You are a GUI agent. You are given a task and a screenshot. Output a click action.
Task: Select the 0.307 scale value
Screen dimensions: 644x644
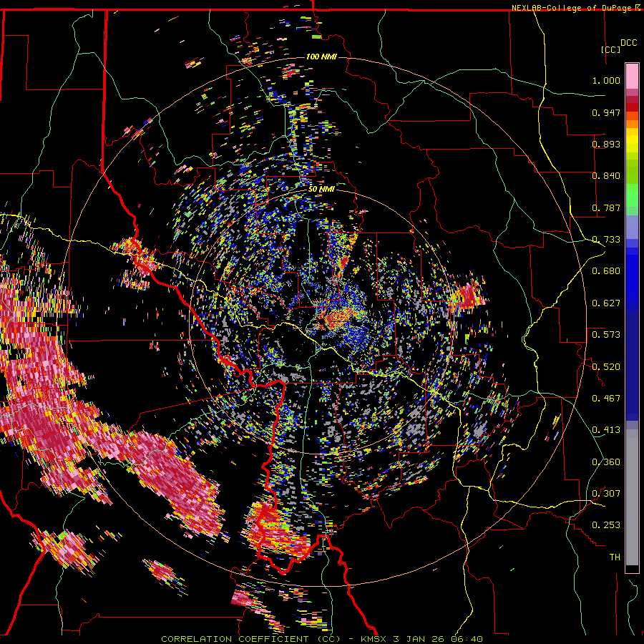click(606, 494)
